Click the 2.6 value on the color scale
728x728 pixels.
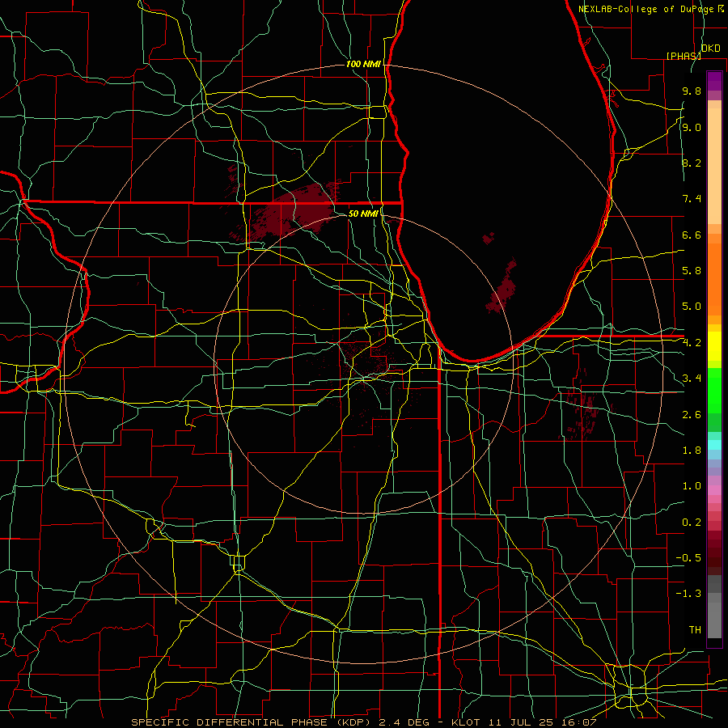(x=692, y=415)
